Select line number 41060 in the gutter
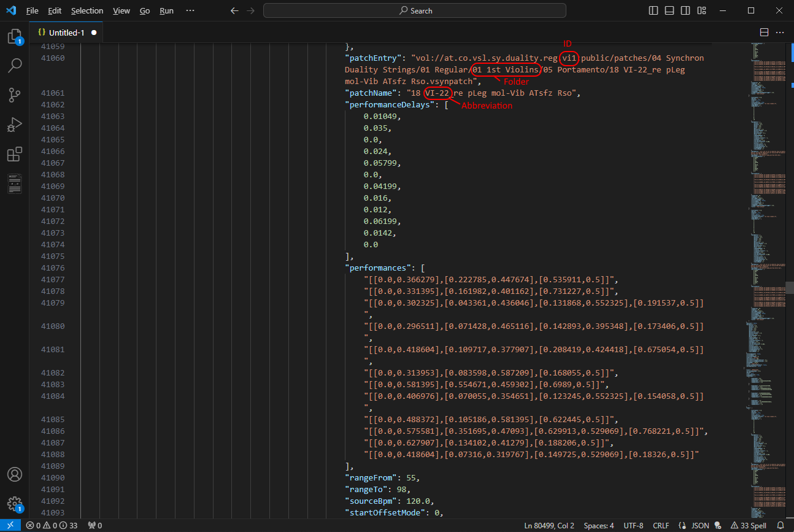The width and height of the screenshot is (794, 532). tap(52, 58)
